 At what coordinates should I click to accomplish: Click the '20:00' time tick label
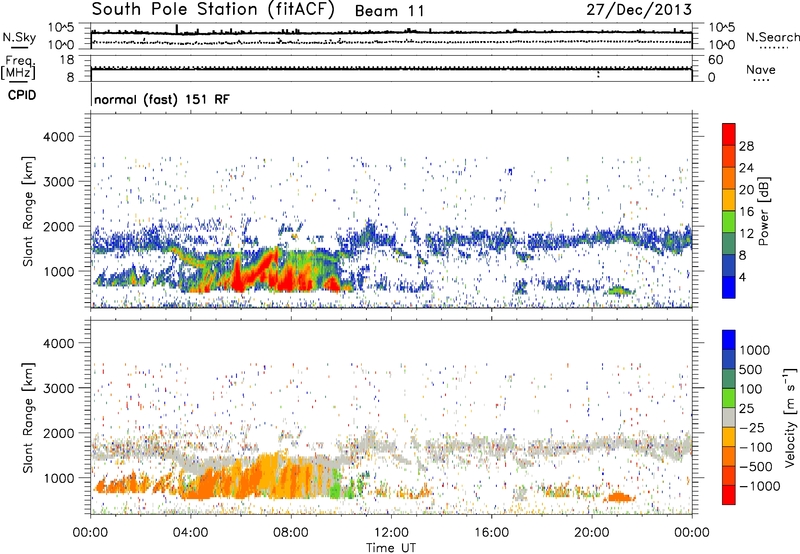tap(592, 533)
